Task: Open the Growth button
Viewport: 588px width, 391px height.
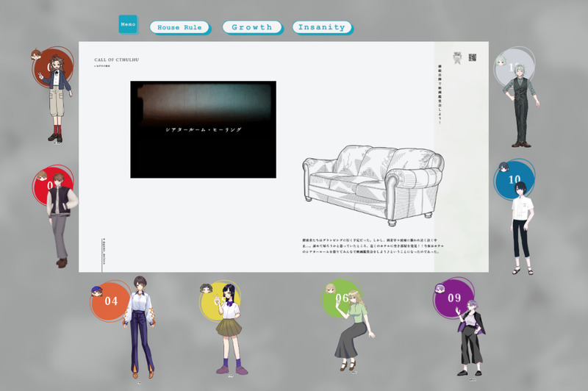Action: coord(252,27)
